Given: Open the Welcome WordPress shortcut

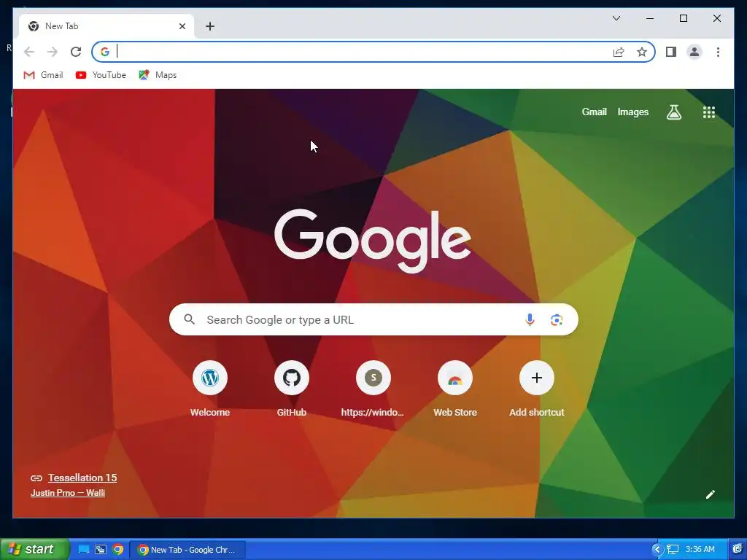Looking at the screenshot, I should tap(210, 388).
